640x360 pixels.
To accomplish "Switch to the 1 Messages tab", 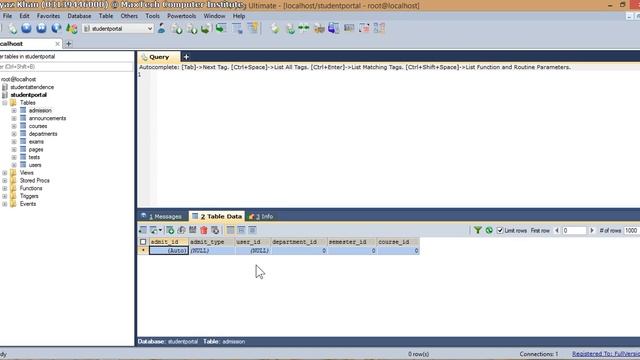I will (x=162, y=216).
